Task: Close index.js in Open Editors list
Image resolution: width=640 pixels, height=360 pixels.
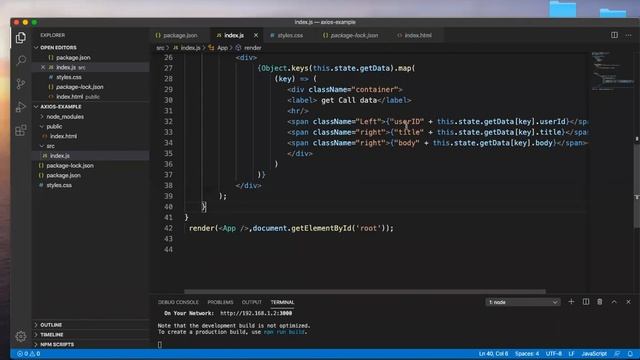Action: click(43, 67)
